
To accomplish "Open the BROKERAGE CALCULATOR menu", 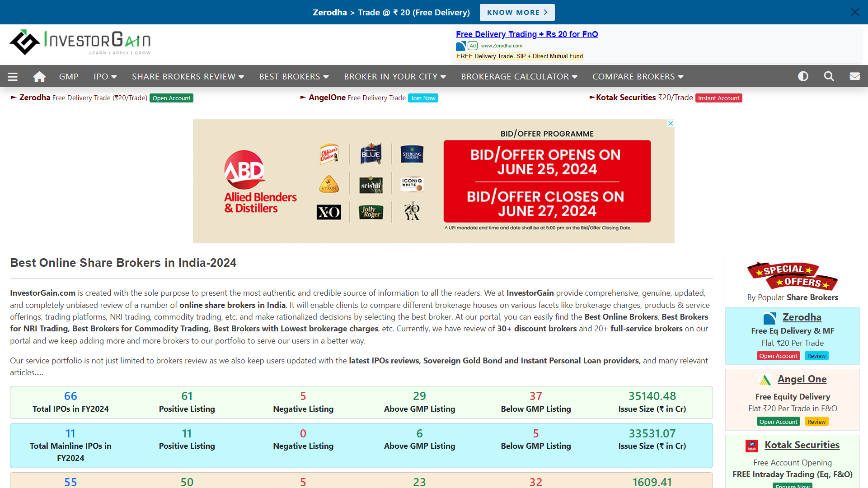I will point(519,76).
